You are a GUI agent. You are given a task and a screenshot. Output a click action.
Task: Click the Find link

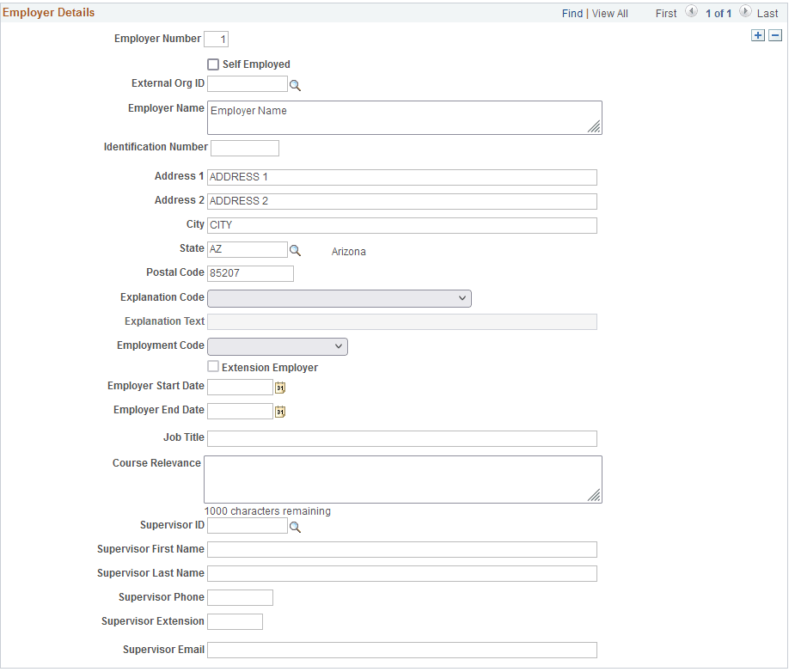coord(572,13)
